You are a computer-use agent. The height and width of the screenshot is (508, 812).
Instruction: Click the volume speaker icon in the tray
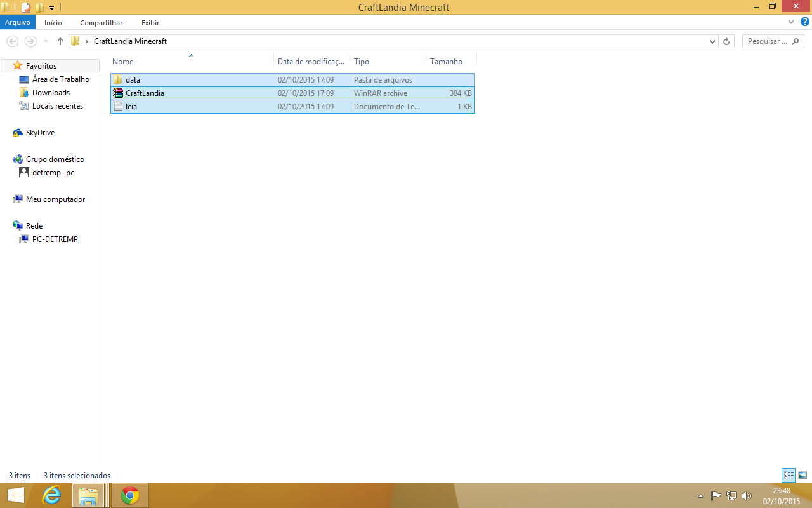click(x=747, y=496)
